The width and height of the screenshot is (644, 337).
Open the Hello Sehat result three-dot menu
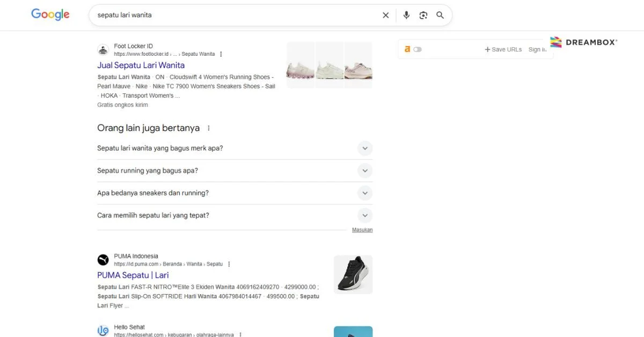(x=240, y=334)
